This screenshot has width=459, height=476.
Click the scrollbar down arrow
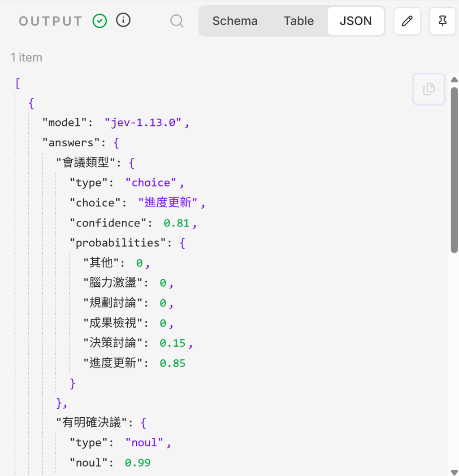pyautogui.click(x=454, y=472)
